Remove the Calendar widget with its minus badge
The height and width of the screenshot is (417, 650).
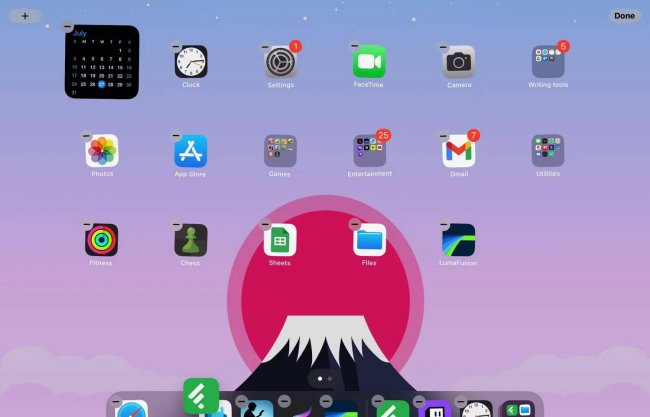[68, 27]
